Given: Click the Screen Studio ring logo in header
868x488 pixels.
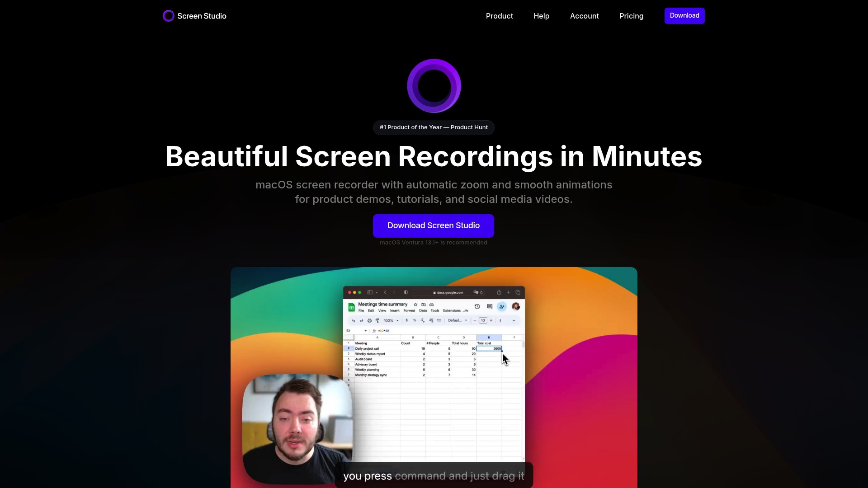Looking at the screenshot, I should [168, 16].
